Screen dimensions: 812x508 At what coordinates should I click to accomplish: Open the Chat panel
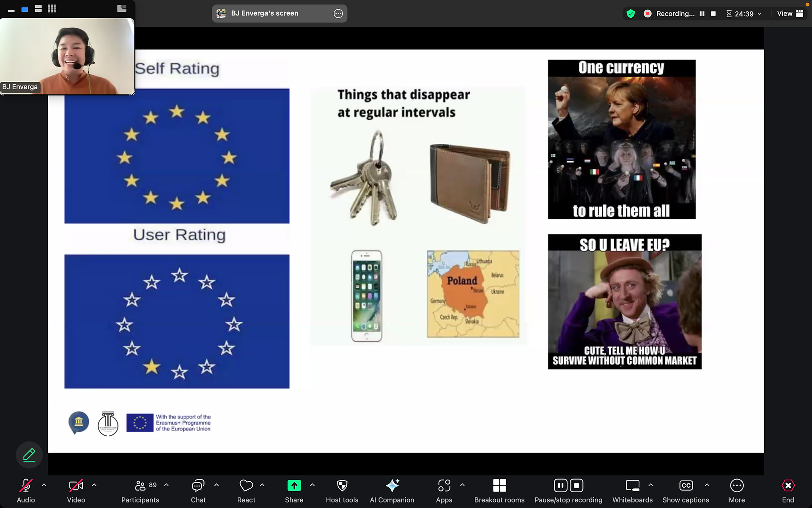pos(198,491)
